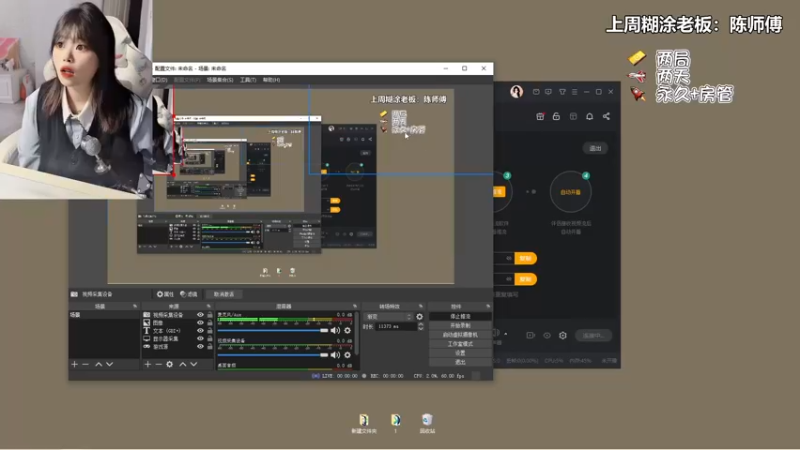Add a new source with the plus icon

pos(147,364)
